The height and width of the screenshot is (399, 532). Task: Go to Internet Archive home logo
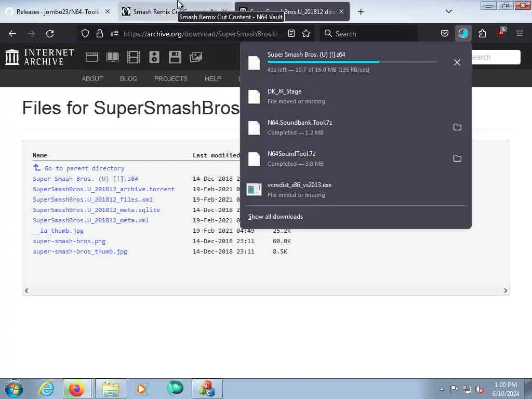click(x=39, y=57)
